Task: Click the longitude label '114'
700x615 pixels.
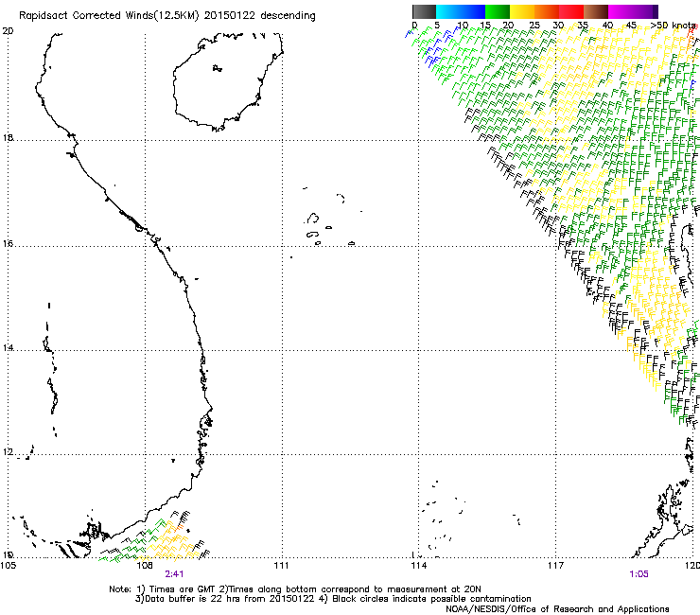Action: [x=418, y=566]
